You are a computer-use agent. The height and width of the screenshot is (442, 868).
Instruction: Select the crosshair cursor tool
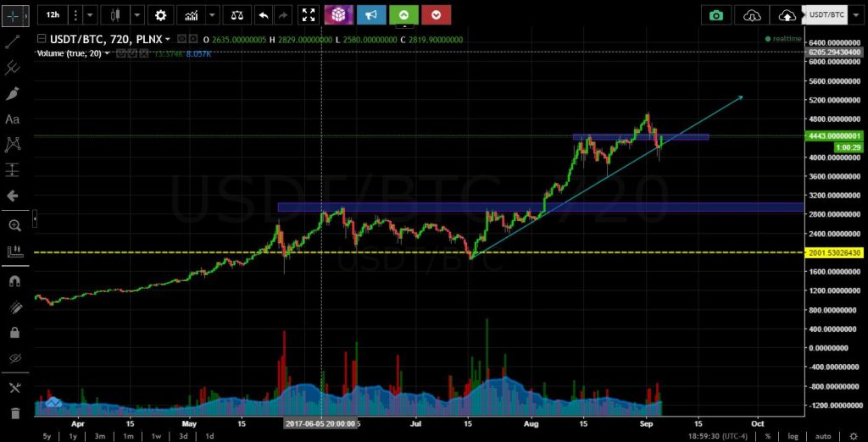[14, 15]
